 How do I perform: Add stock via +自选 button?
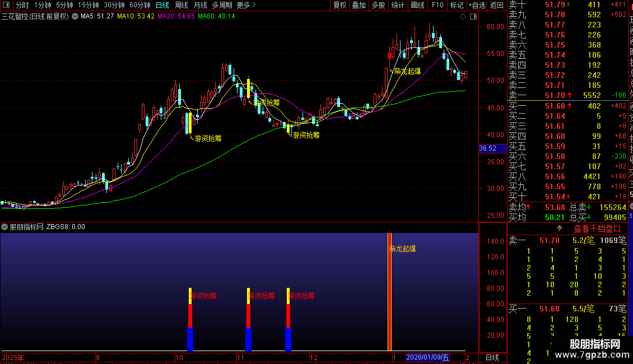477,5
